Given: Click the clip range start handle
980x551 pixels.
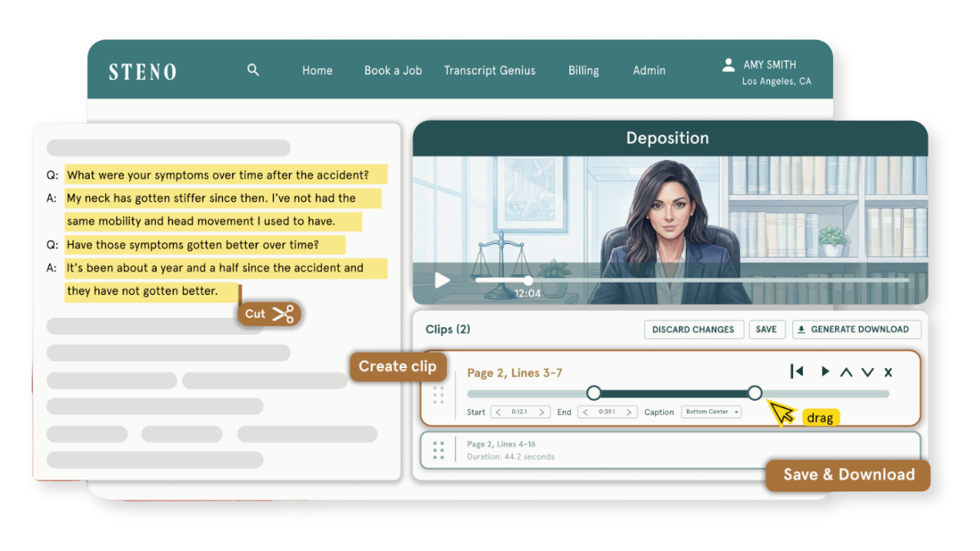Looking at the screenshot, I should [x=594, y=393].
